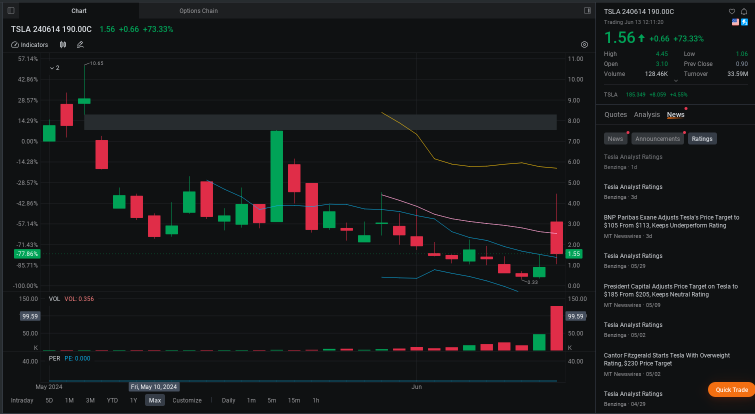Set interval to 15m
Viewport: 755px width, 414px height.
(294, 401)
